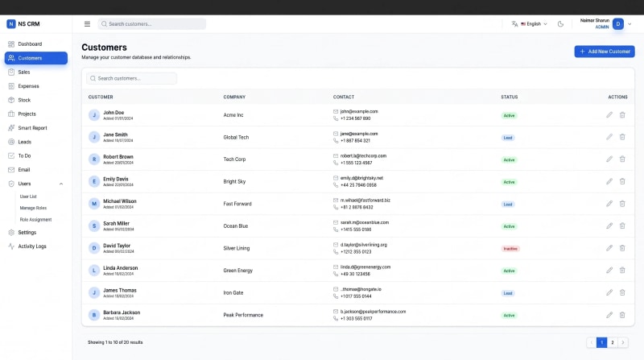Click previous page arrow
The image size is (644, 360).
click(592, 342)
